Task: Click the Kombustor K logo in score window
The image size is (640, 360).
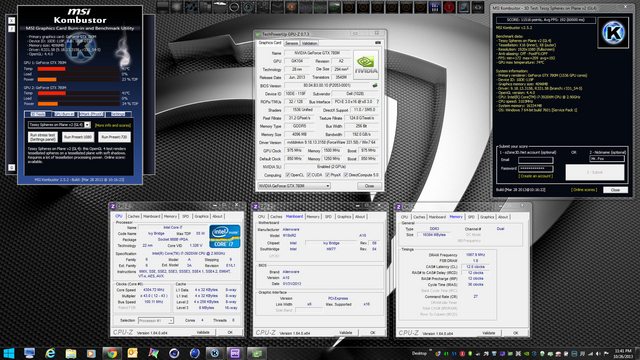Action: 613,32
